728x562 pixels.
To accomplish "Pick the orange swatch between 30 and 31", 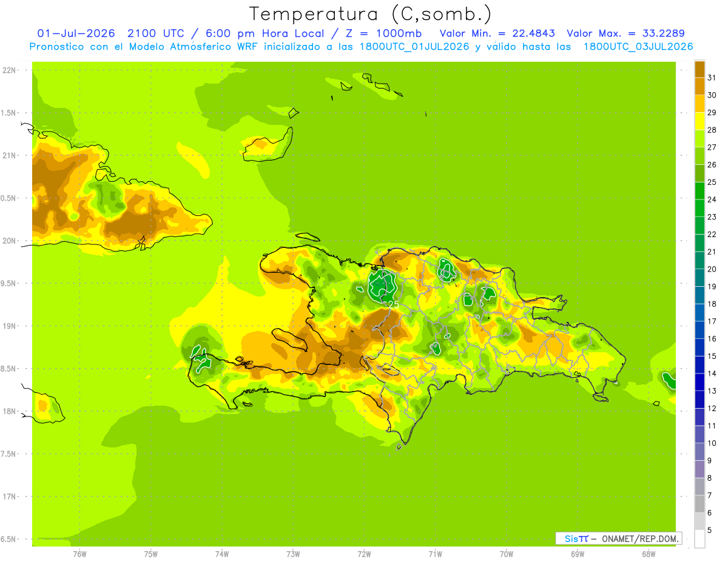I will (x=699, y=86).
